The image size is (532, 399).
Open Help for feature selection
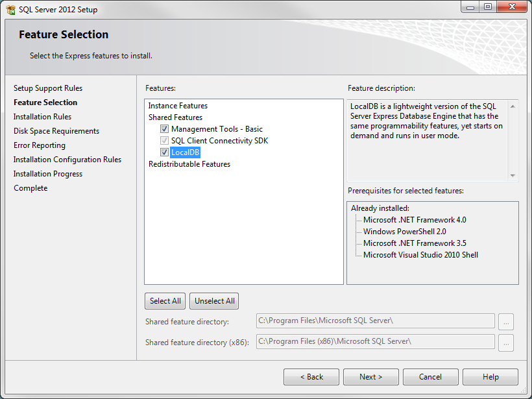pos(490,377)
